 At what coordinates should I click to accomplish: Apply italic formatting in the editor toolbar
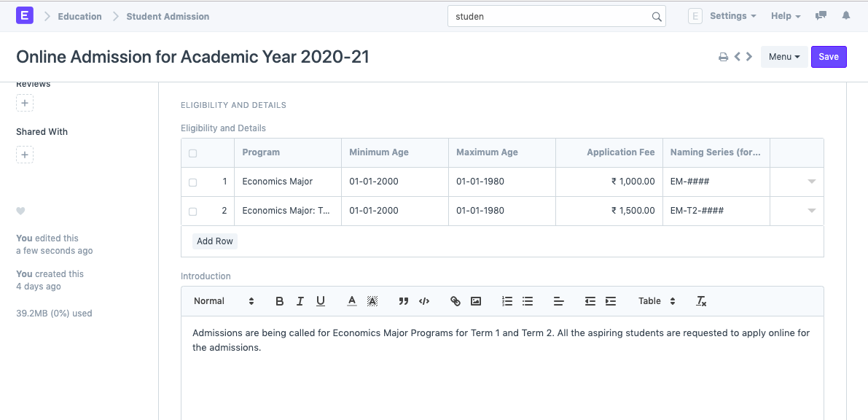[300, 300]
